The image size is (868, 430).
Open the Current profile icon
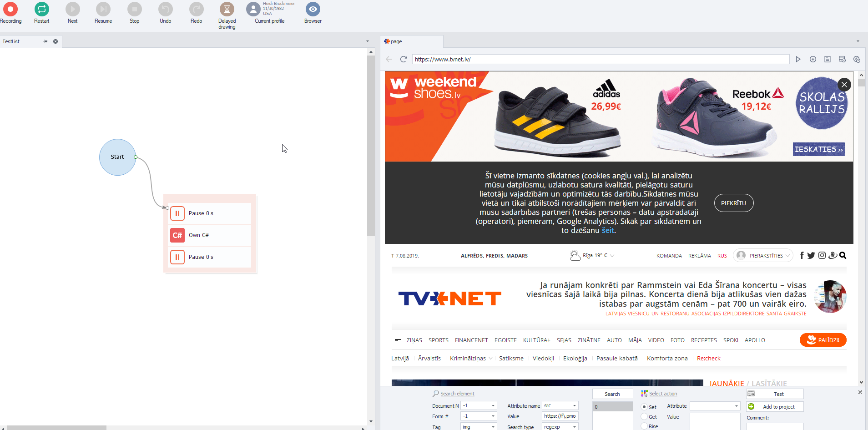(253, 9)
